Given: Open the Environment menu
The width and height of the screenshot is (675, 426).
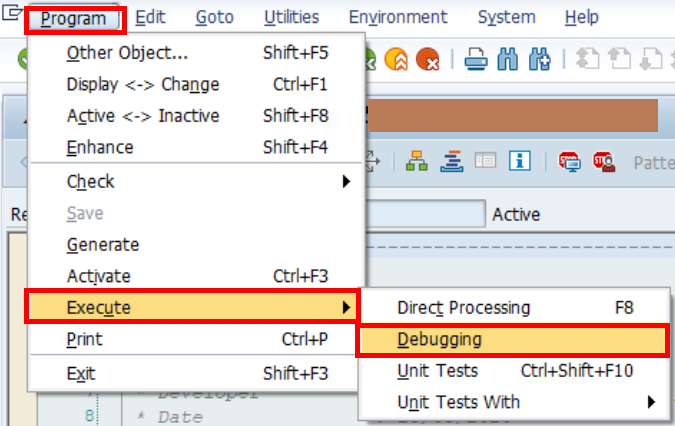Looking at the screenshot, I should coord(398,17).
